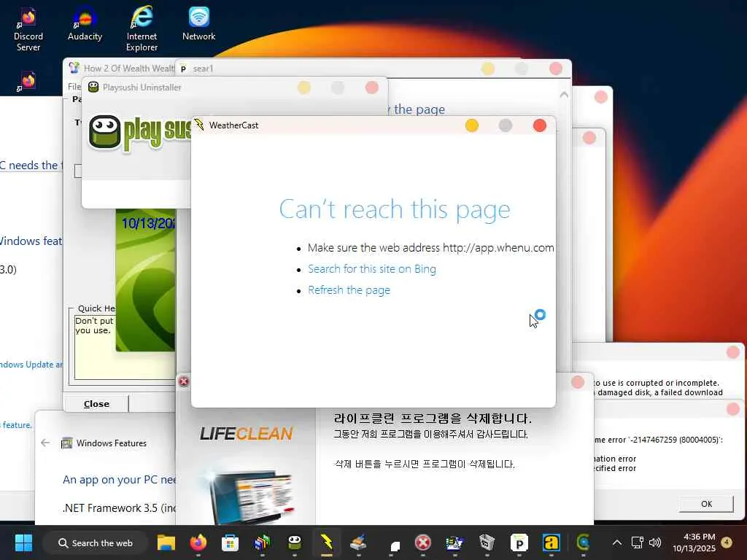This screenshot has width=747, height=560.
Task: Switch to Playsushi in the taskbar
Action: (295, 542)
